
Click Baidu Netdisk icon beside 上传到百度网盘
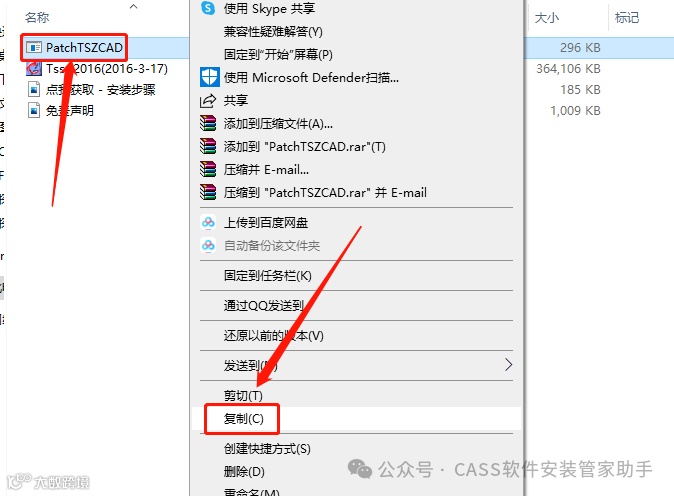coord(208,222)
